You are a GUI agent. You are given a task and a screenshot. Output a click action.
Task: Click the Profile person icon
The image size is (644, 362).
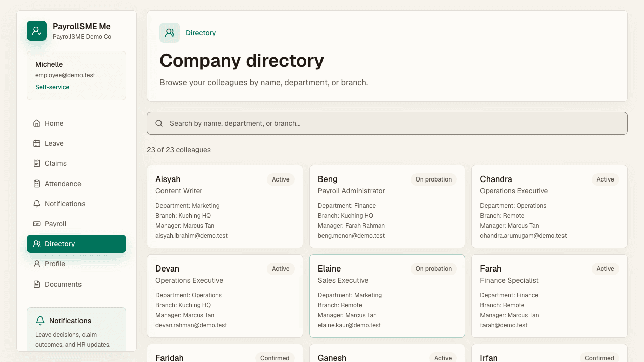tap(37, 264)
